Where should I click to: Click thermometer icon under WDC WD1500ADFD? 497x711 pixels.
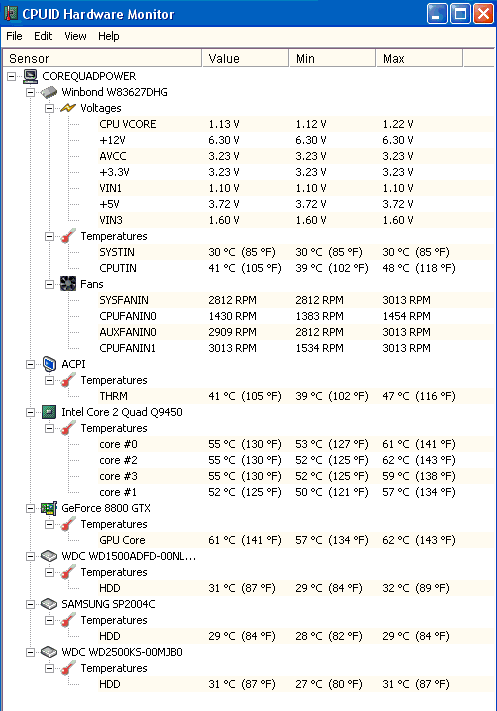point(68,572)
